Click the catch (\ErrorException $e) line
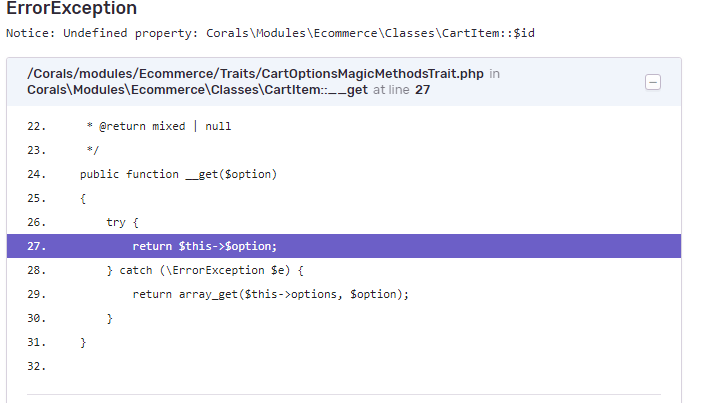The width and height of the screenshot is (707, 403). coord(205,270)
